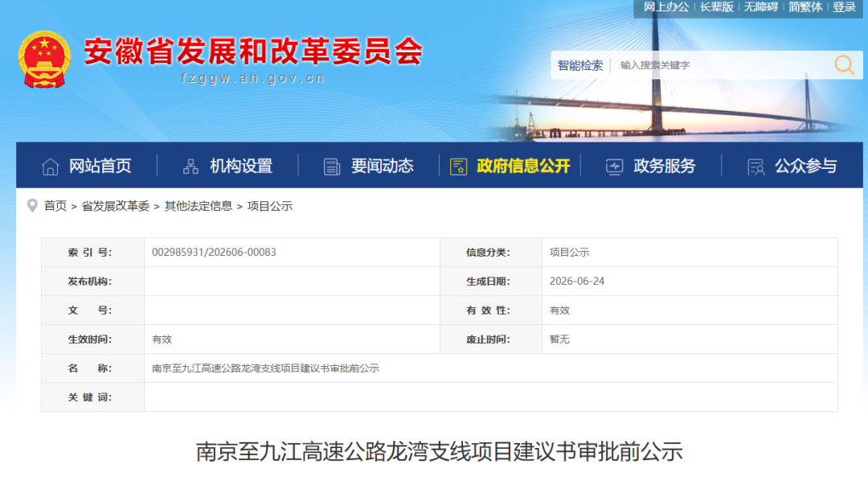Screen dimensions: 868x477
Task: Open the 无障碍 accessibility link
Action: point(760,6)
